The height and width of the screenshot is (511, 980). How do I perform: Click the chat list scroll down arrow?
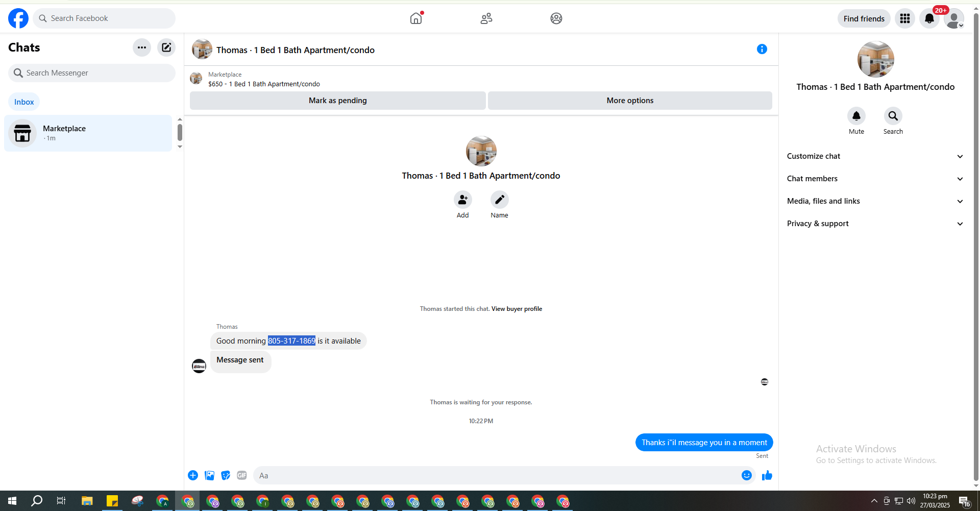[180, 147]
